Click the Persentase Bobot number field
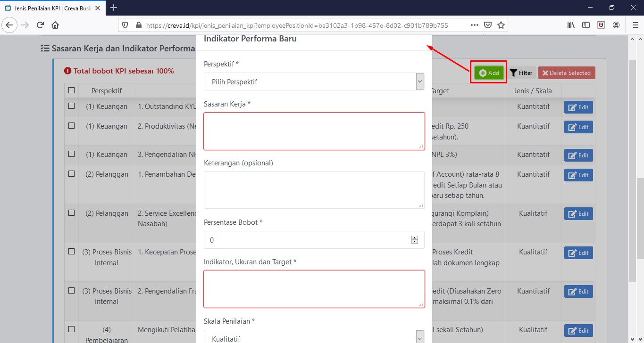 tap(314, 240)
